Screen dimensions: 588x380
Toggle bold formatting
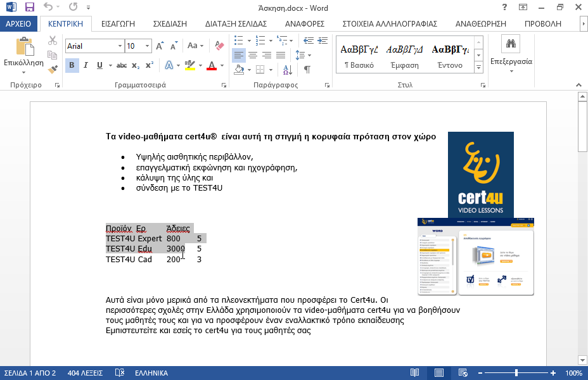[x=72, y=65]
